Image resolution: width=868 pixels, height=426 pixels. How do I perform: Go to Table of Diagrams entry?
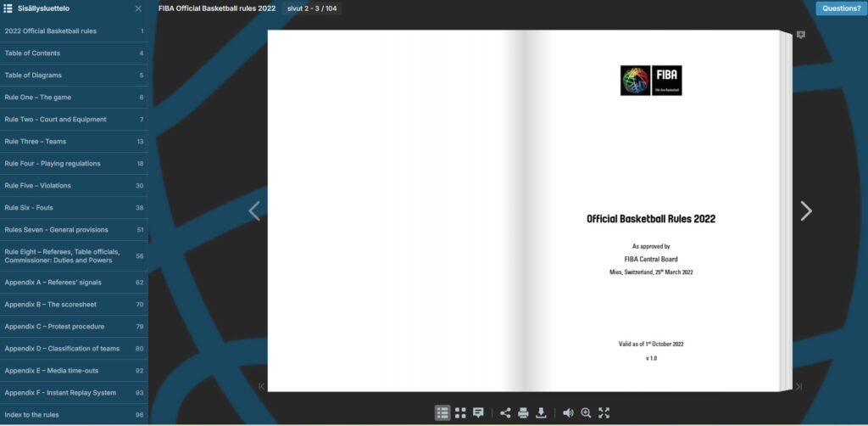(x=74, y=76)
